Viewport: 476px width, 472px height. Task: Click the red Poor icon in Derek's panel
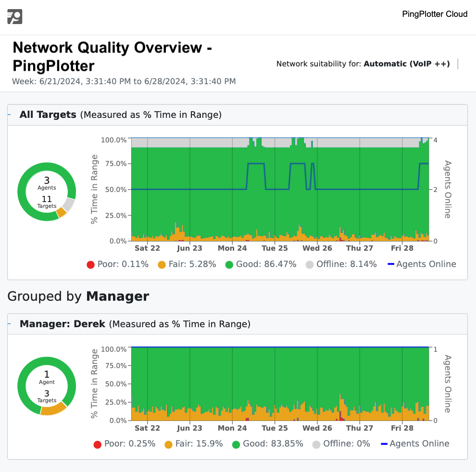[x=97, y=444]
